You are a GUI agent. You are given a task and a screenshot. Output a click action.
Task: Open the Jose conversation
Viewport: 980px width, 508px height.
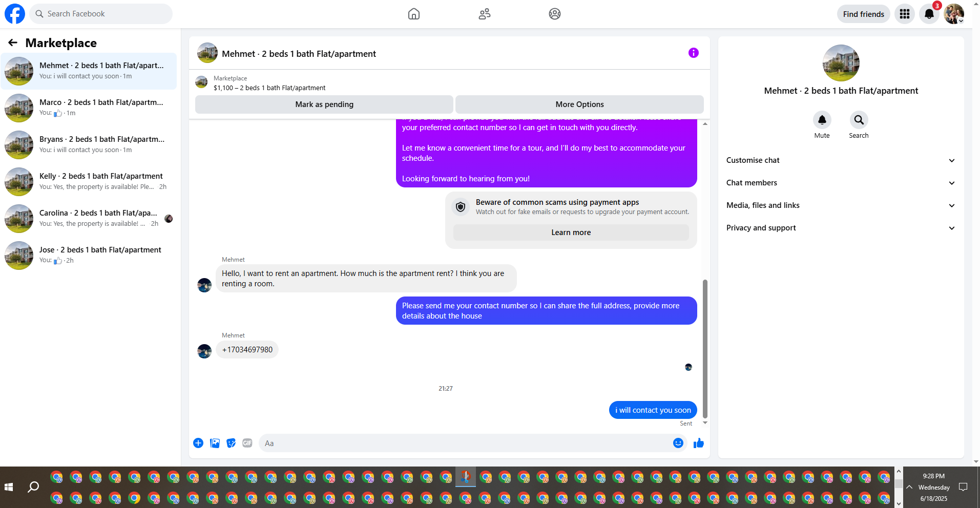(x=89, y=256)
